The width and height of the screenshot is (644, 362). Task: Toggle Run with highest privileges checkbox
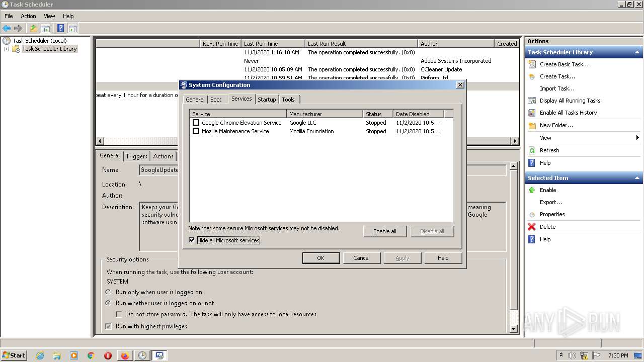click(108, 326)
